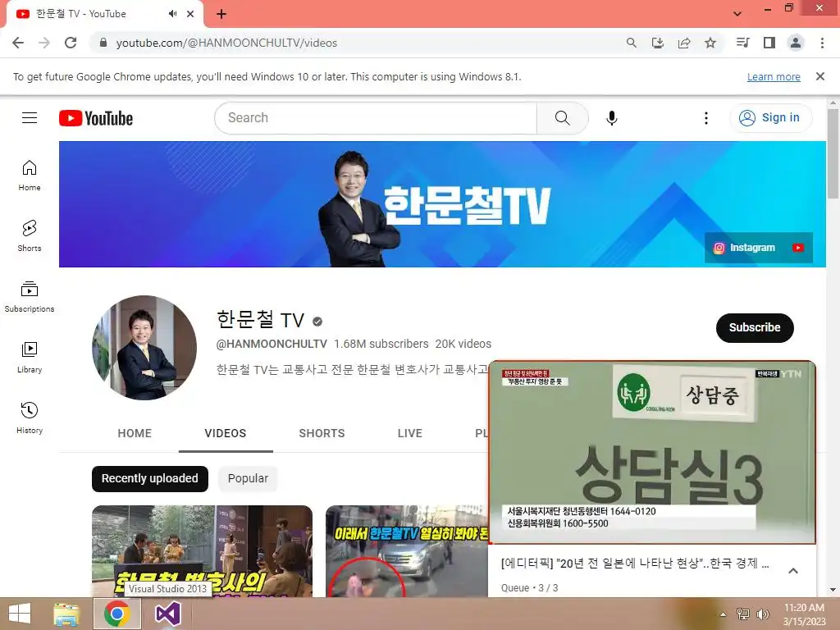Switch to the HOME channel tab
This screenshot has height=630, width=840.
[x=135, y=433]
